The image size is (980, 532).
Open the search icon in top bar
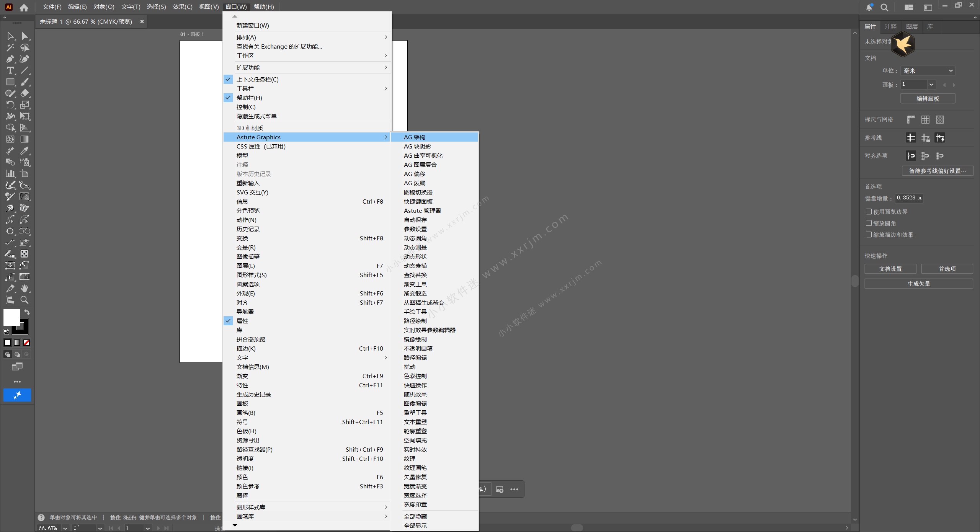pos(884,7)
